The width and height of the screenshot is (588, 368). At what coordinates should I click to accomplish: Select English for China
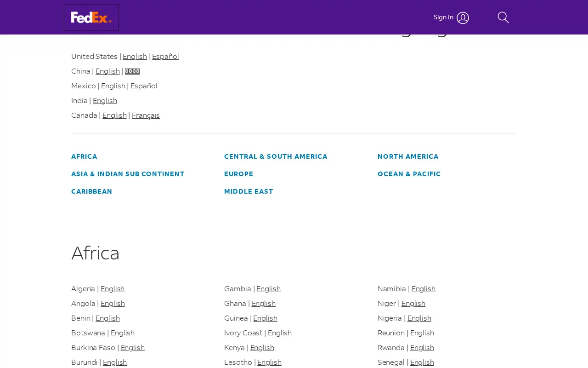[107, 71]
